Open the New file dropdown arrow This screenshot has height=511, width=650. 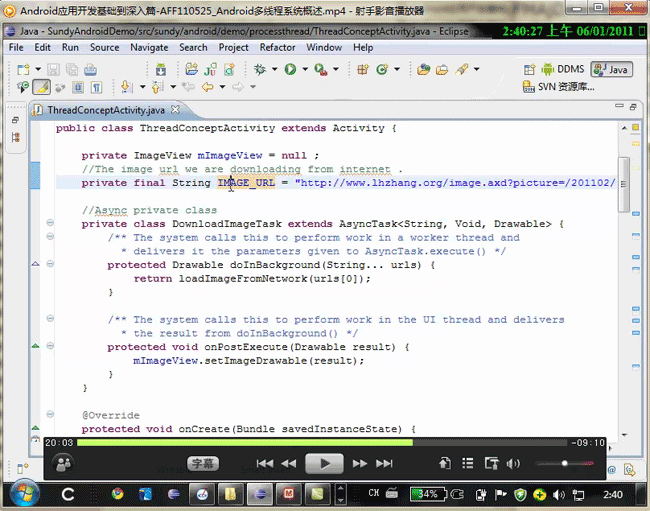(x=38, y=69)
